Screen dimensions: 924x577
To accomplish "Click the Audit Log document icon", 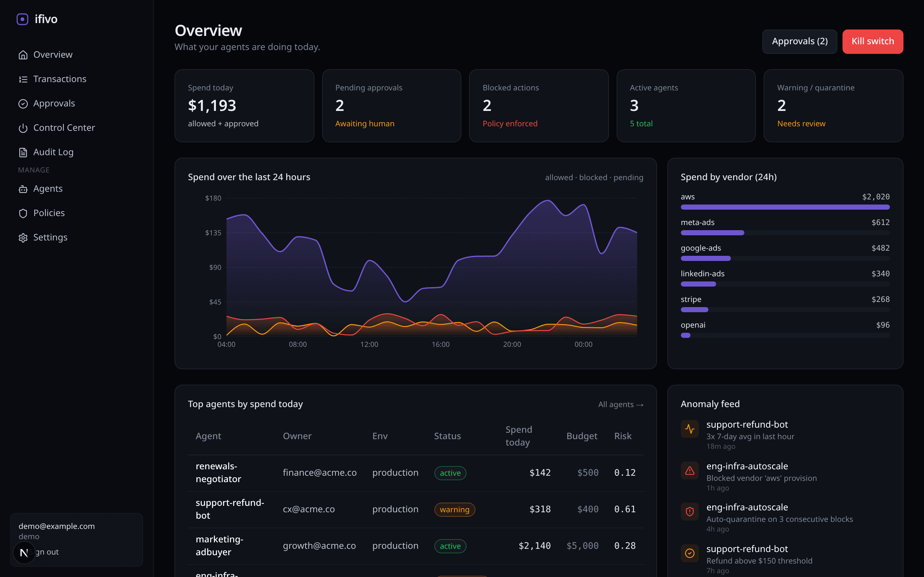I will (23, 152).
